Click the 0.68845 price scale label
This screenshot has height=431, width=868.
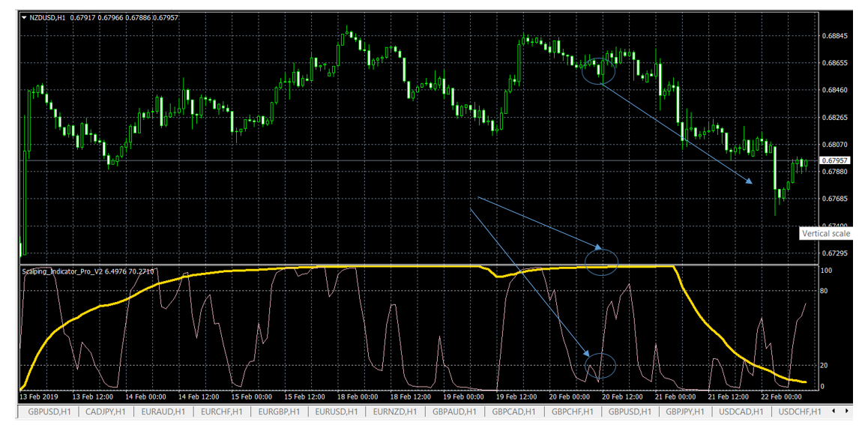[x=834, y=36]
